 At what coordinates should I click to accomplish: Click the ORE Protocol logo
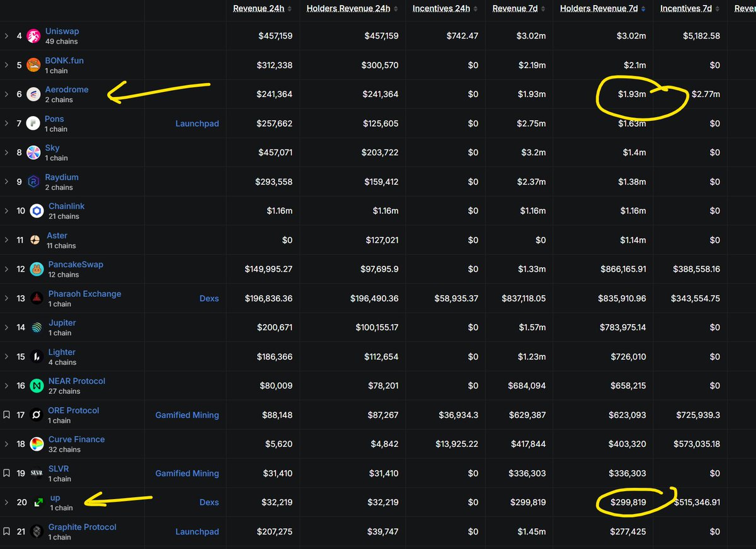[38, 415]
